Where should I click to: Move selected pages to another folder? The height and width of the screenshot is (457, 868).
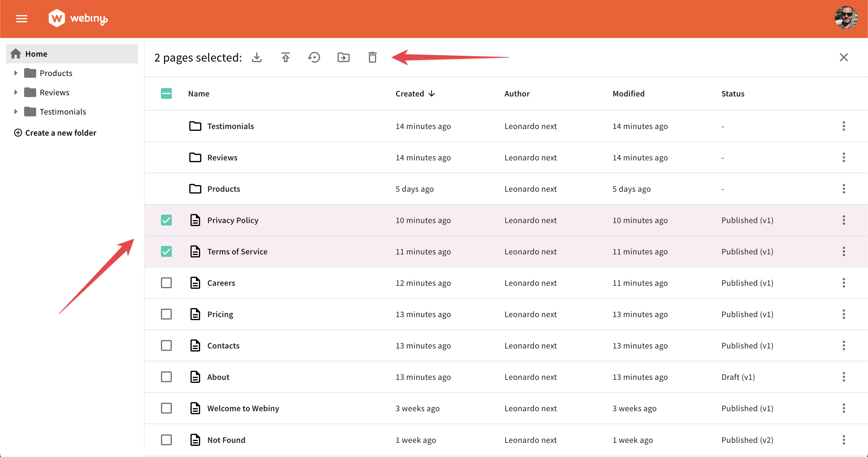[343, 57]
